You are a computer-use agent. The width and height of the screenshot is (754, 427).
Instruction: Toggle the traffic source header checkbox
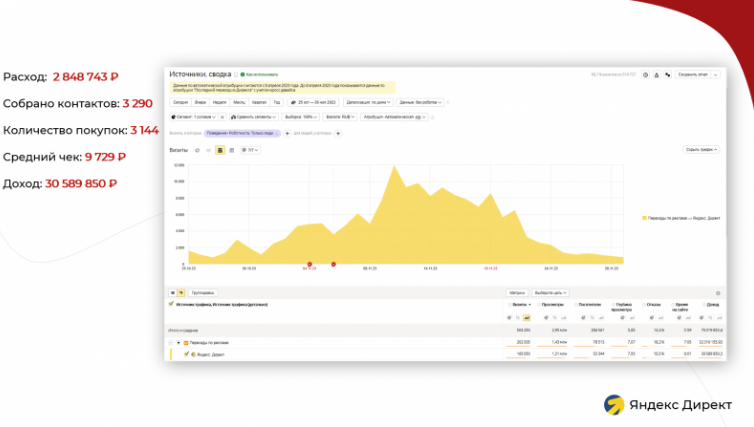pos(172,303)
